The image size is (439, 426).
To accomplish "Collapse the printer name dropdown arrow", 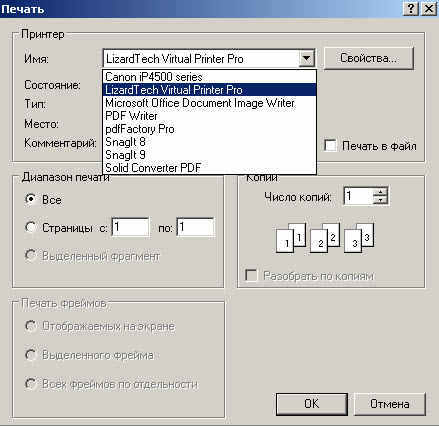I will [x=306, y=59].
